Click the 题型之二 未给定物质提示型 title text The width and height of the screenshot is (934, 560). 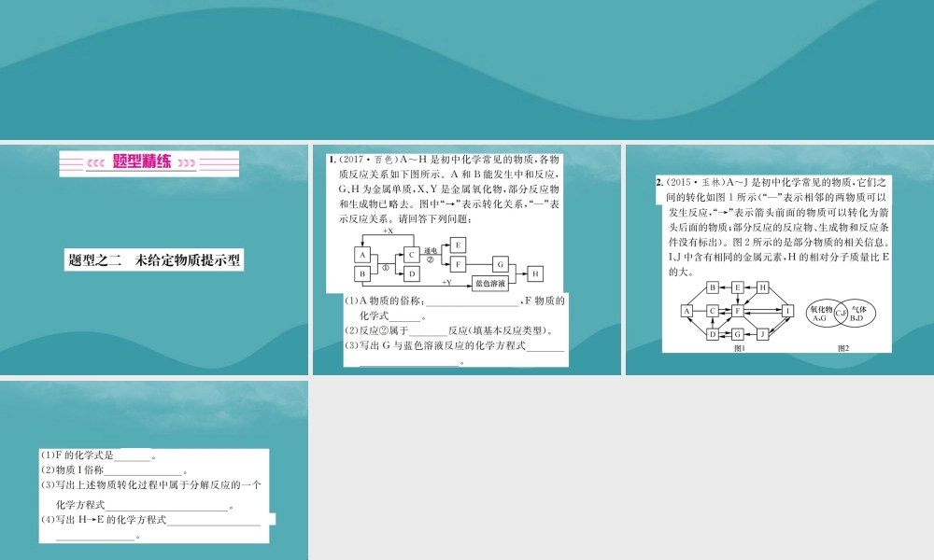click(x=154, y=260)
